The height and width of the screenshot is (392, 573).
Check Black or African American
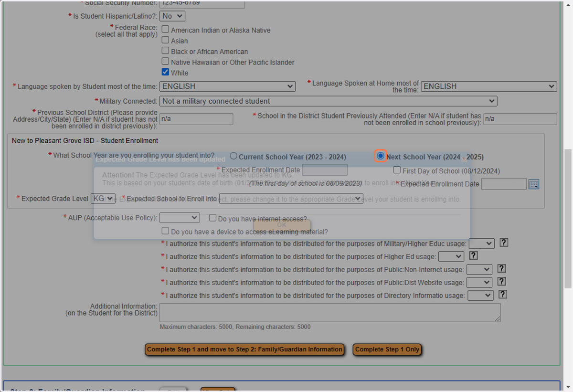tap(165, 51)
